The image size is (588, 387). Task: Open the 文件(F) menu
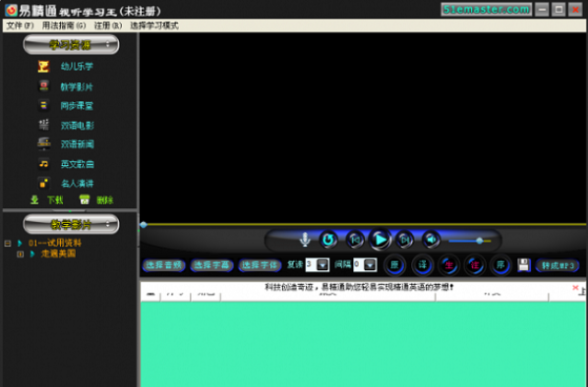pyautogui.click(x=20, y=26)
